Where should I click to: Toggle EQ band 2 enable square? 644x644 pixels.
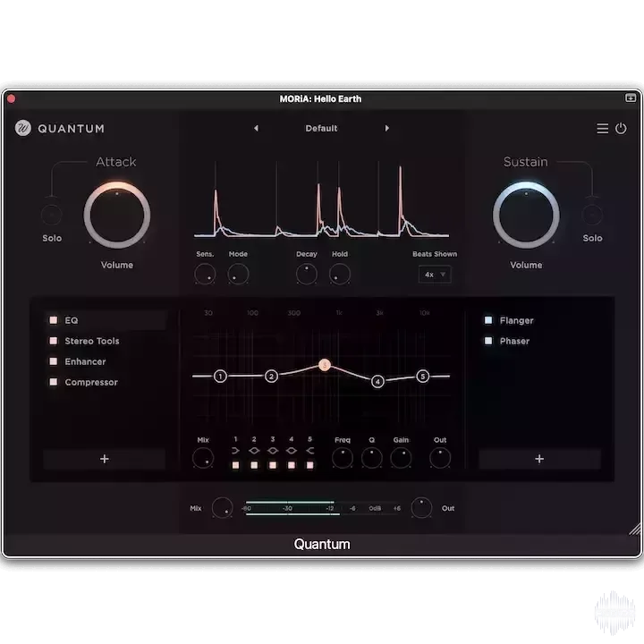[x=254, y=465]
